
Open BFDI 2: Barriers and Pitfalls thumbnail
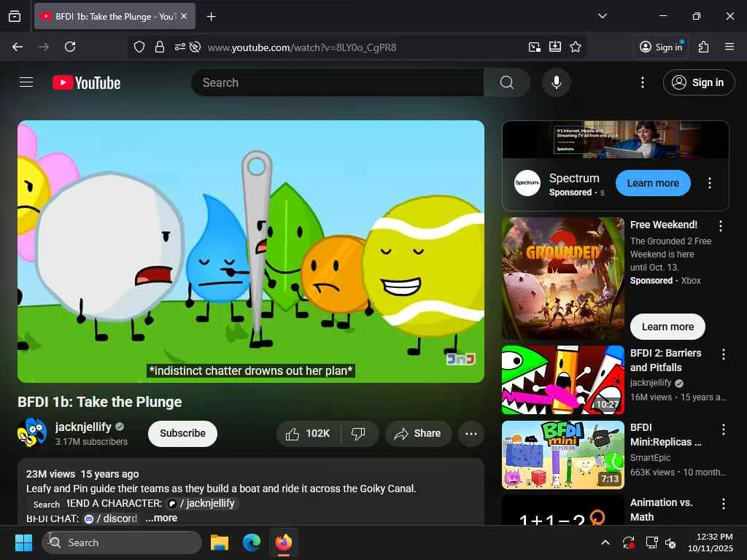562,380
